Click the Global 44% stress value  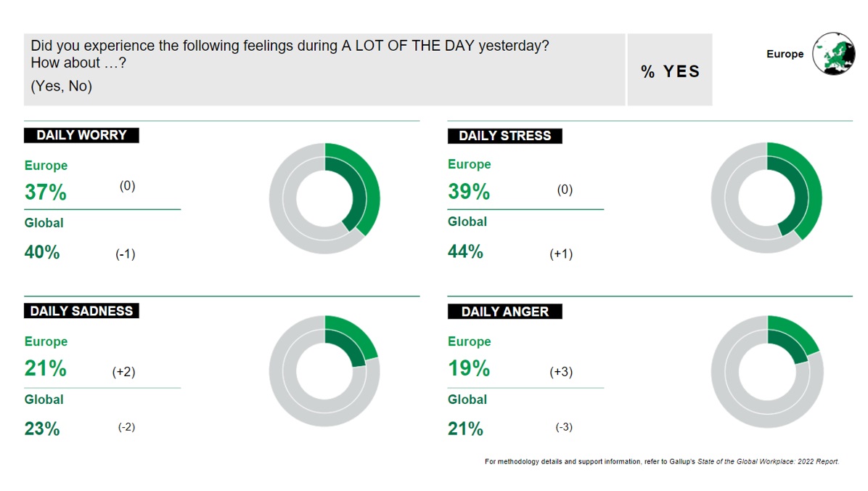point(465,252)
